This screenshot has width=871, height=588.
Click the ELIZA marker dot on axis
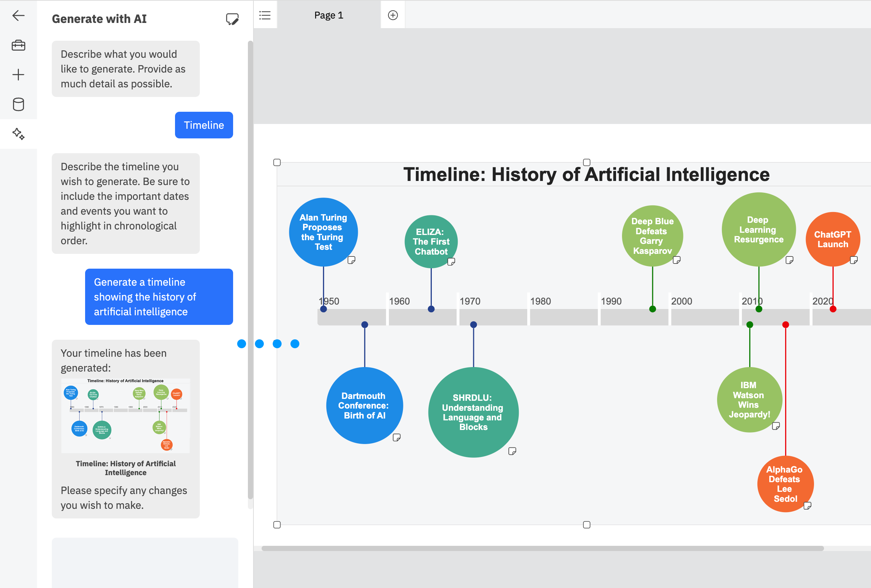[431, 309]
